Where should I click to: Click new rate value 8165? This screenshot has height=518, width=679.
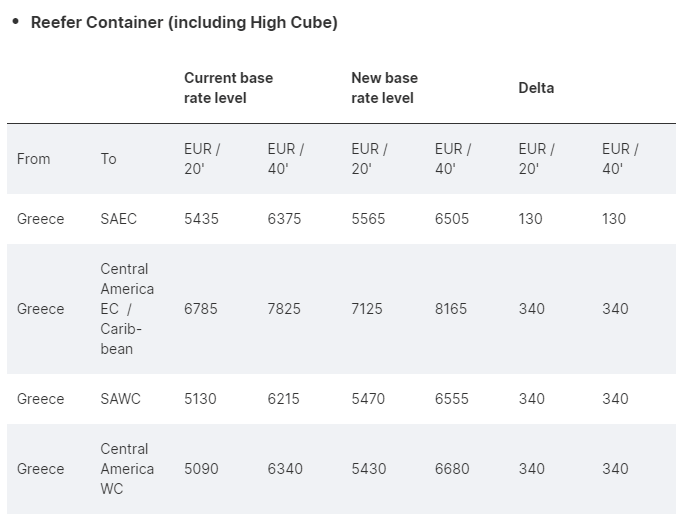tap(451, 309)
